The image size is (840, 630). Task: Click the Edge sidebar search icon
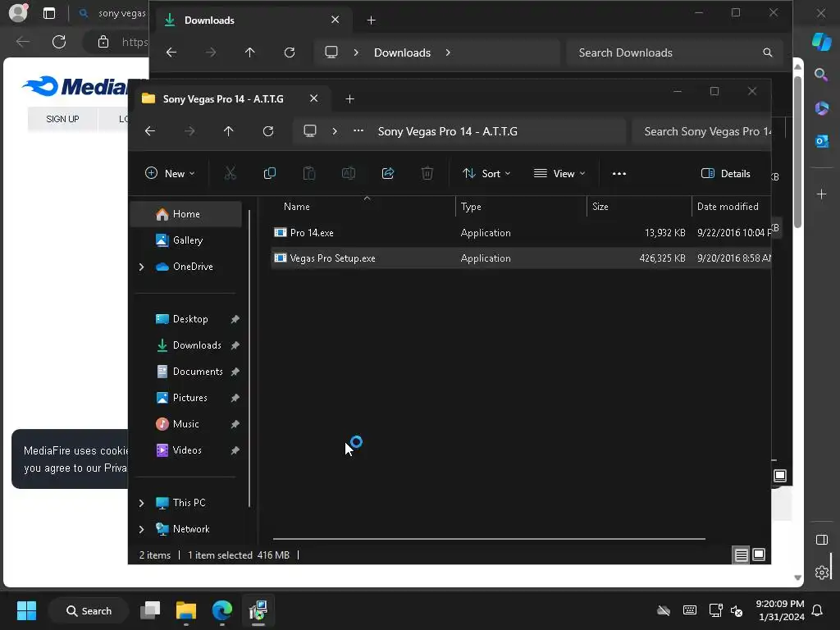[x=821, y=75]
